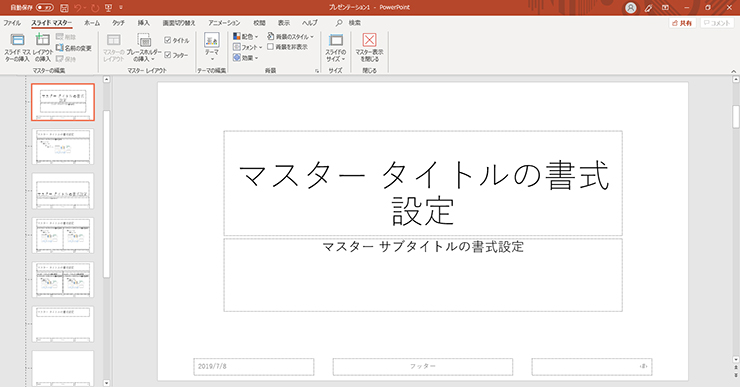Uncheck the Footers (フッター) checkbox

click(168, 55)
